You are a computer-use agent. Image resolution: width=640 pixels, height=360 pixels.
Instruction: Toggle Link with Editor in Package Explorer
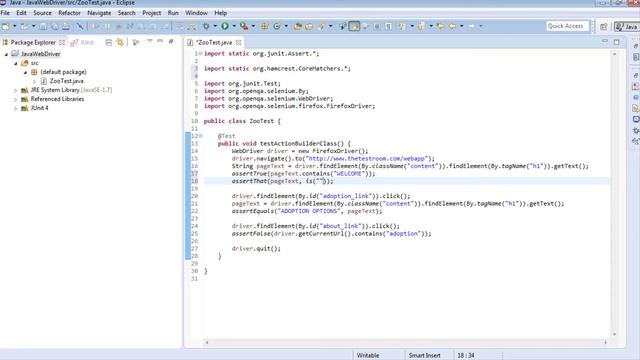pyautogui.click(x=120, y=42)
